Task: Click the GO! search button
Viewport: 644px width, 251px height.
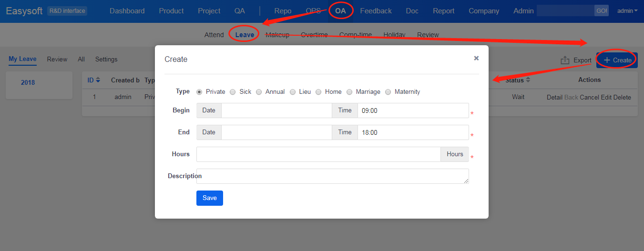Action: pyautogui.click(x=601, y=10)
